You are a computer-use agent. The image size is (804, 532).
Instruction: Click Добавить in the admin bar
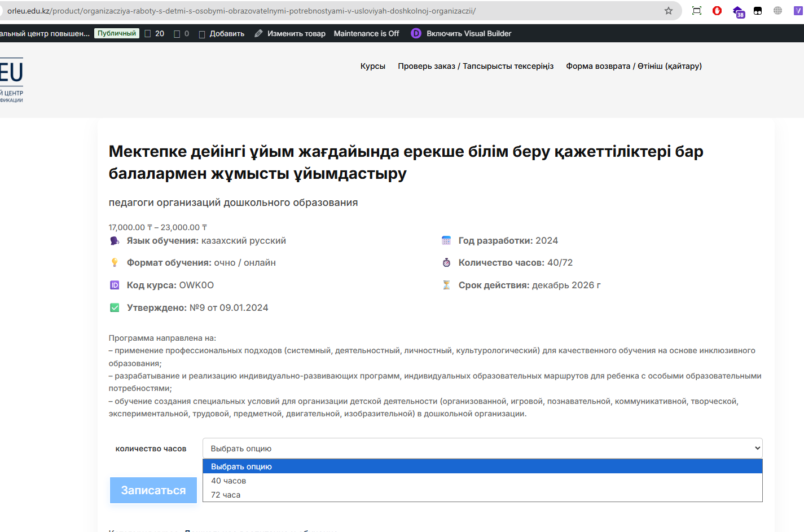[226, 33]
